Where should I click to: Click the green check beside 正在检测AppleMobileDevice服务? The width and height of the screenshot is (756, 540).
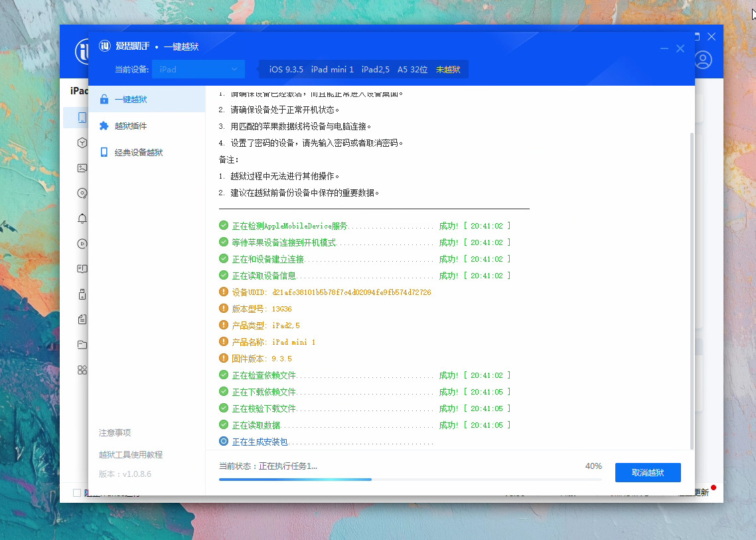coord(224,225)
